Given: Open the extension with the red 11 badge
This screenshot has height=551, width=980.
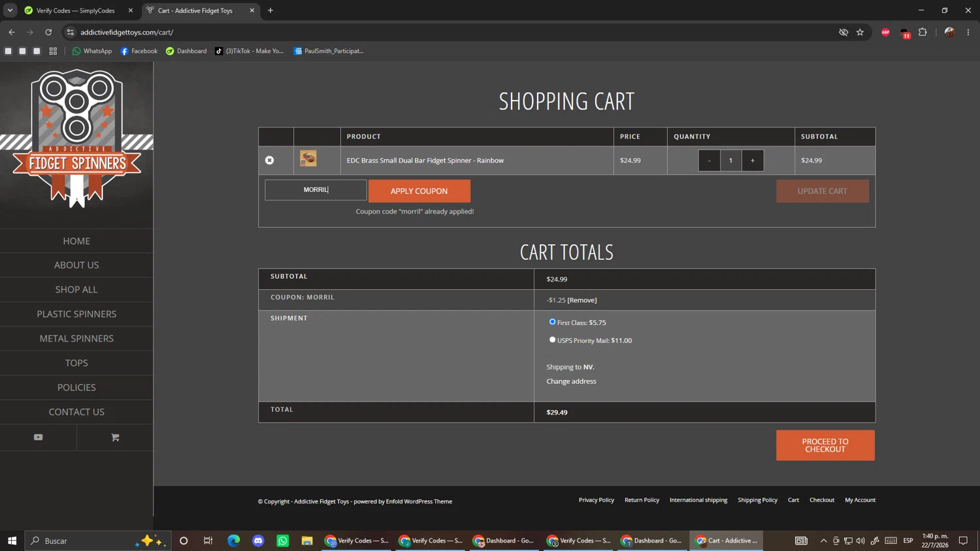Looking at the screenshot, I should [905, 33].
